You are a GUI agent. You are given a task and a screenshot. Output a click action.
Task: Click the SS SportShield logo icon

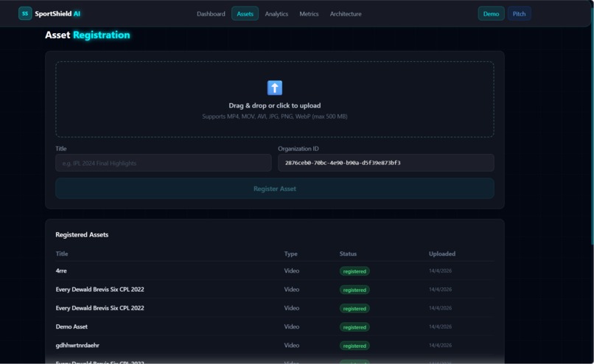coord(25,14)
